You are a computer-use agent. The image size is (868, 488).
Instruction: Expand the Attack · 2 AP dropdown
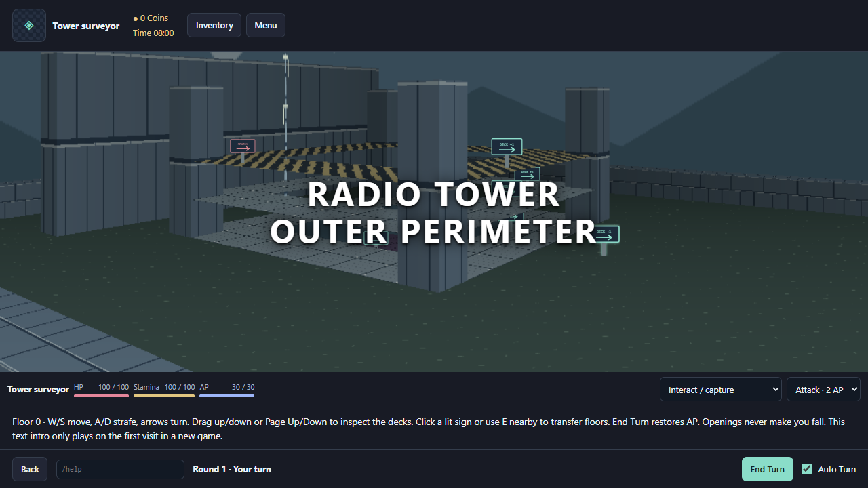tap(823, 390)
